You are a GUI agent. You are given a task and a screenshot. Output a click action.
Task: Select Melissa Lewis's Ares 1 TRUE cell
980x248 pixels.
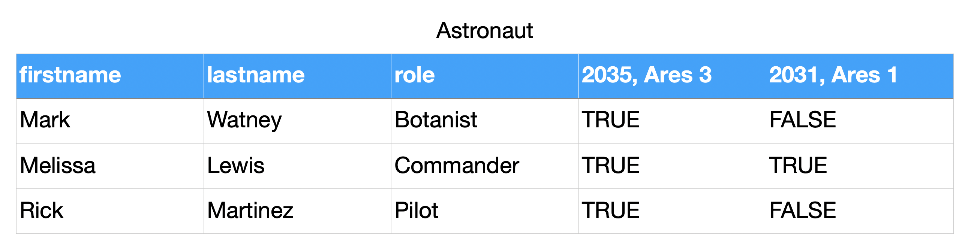(x=859, y=166)
